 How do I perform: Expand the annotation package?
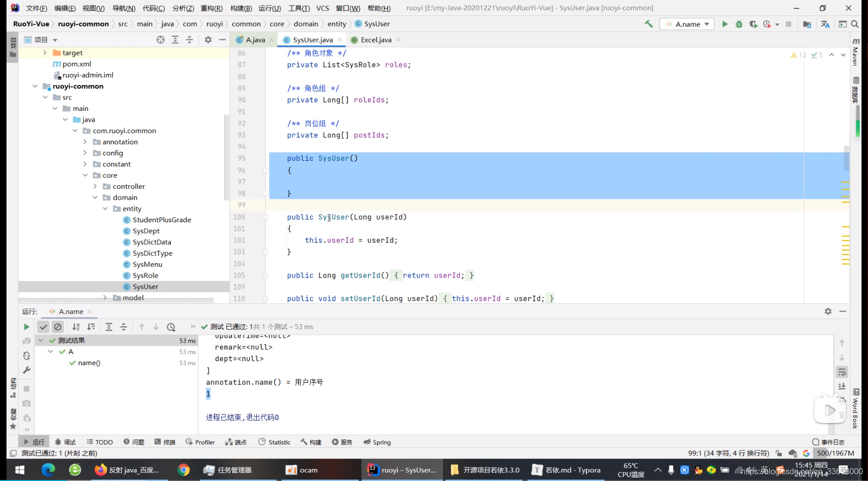coord(85,142)
